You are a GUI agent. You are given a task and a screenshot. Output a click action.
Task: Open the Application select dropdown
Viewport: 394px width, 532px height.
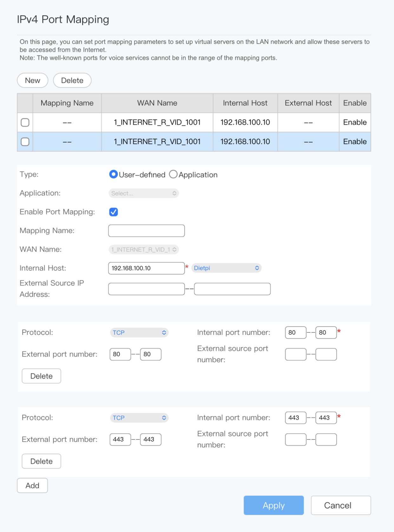tap(144, 193)
